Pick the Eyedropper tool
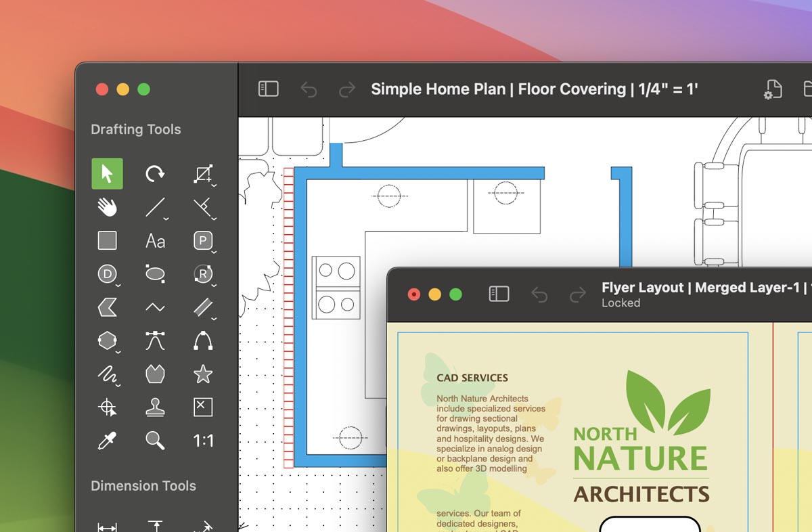This screenshot has height=532, width=812. point(107,441)
